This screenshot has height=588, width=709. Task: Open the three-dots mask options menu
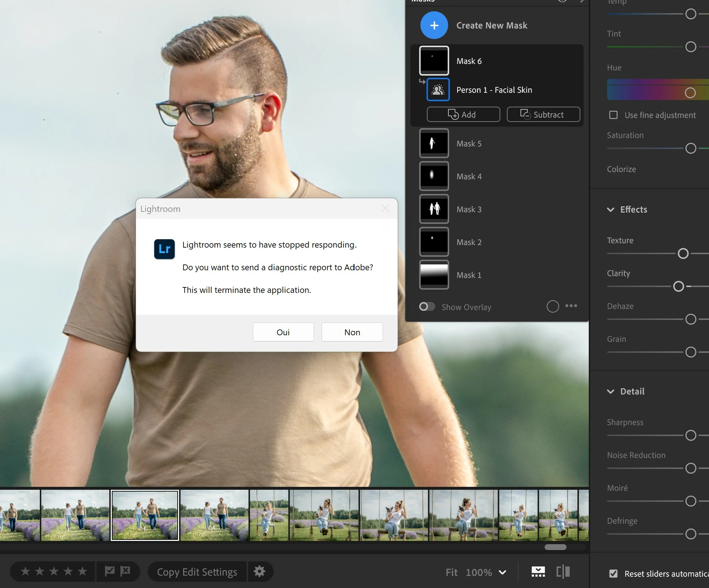pyautogui.click(x=571, y=306)
